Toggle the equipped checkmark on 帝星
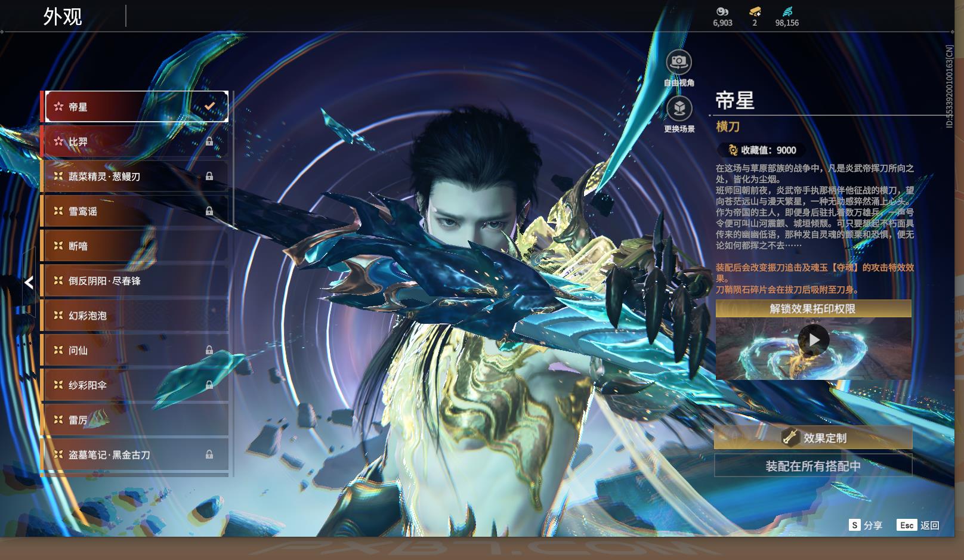Viewport: 964px width, 560px height. point(209,106)
